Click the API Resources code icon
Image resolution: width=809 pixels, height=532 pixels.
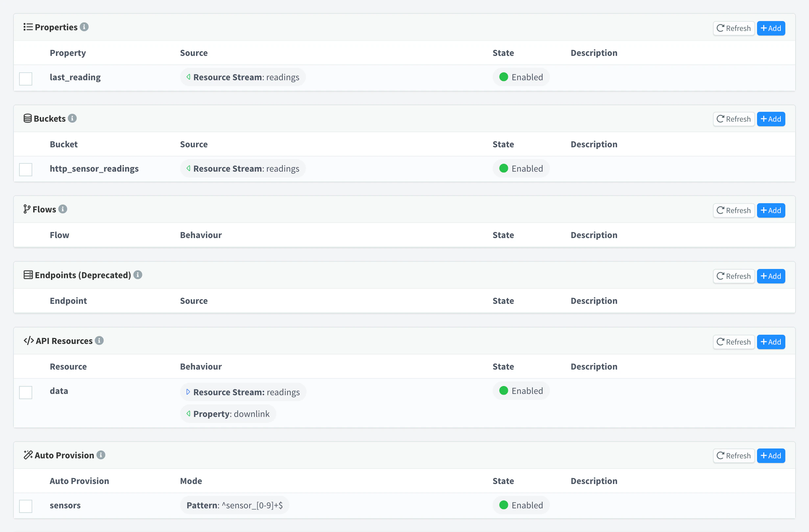(x=29, y=341)
